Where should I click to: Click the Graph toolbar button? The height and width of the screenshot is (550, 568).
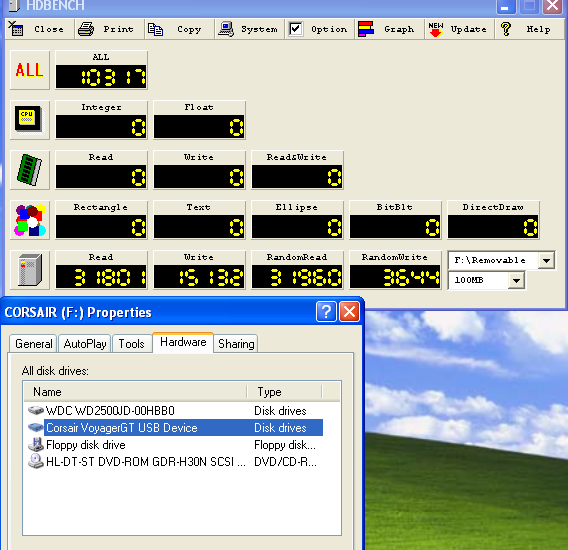click(389, 29)
